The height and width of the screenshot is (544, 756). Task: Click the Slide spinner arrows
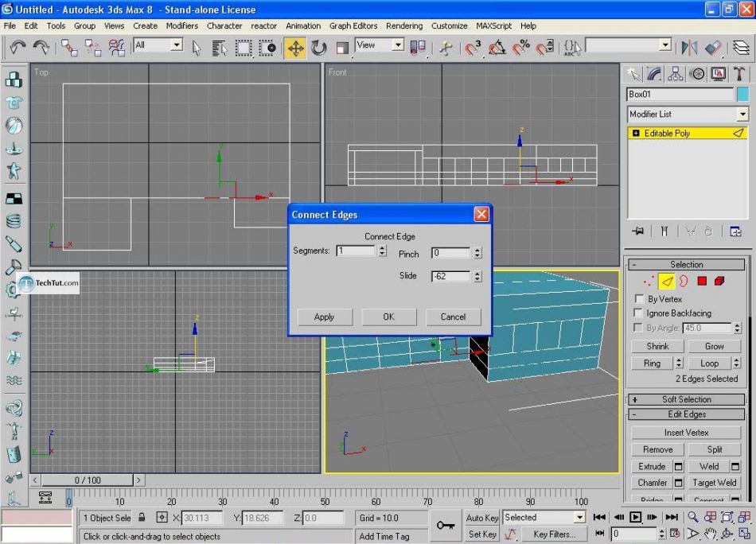tap(477, 276)
